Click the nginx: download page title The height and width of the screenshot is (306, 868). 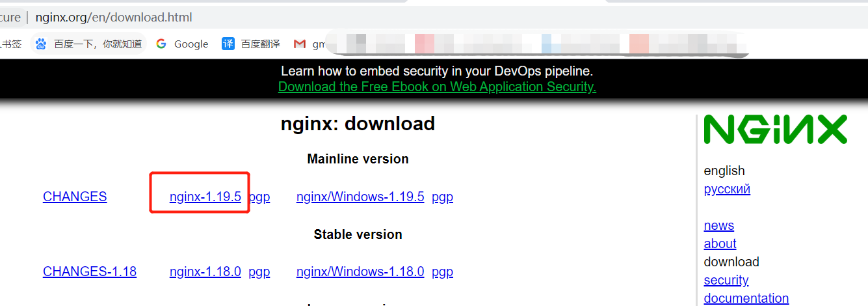pyautogui.click(x=358, y=124)
